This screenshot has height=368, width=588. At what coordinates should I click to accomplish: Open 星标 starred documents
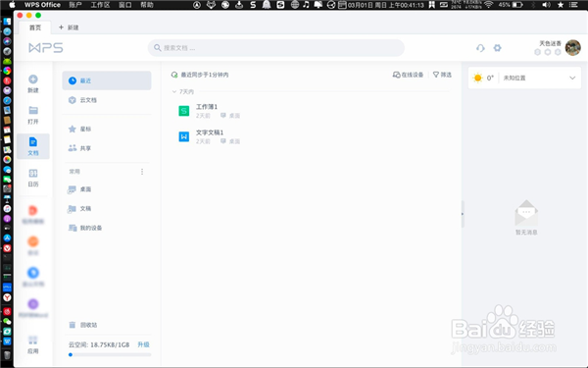(x=107, y=129)
